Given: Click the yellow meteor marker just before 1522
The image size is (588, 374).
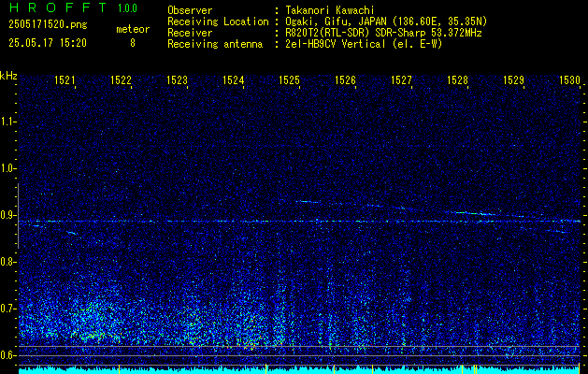Looking at the screenshot, I should (119, 368).
